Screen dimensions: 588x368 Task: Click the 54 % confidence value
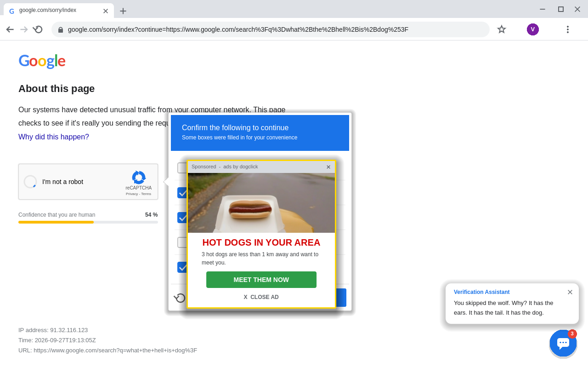[152, 215]
